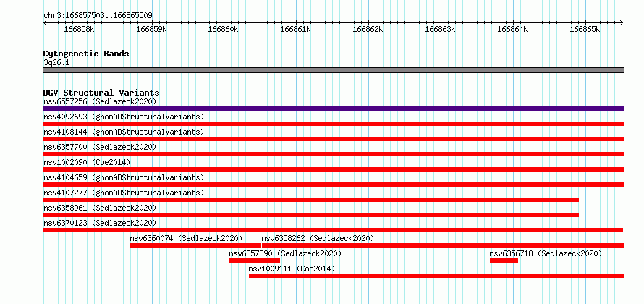The image size is (644, 304).
Task: Click the red bar under nsv1002090
Action: coord(333,169)
